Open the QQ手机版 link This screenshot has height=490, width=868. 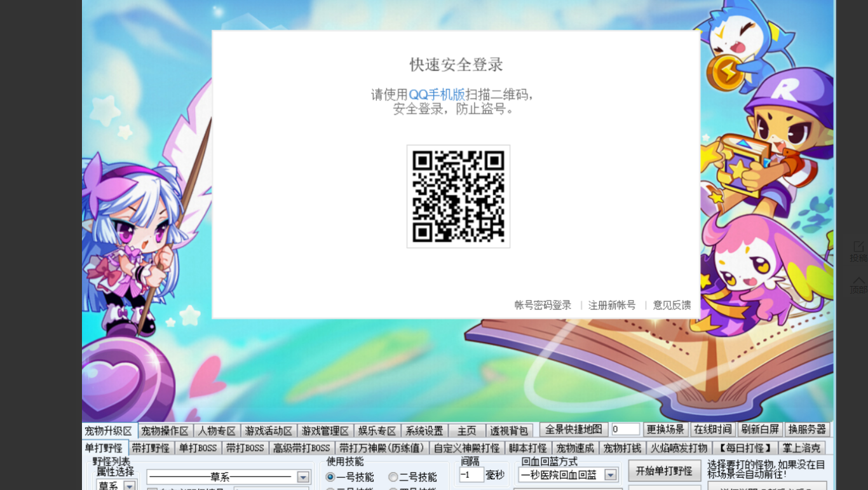[x=437, y=95]
